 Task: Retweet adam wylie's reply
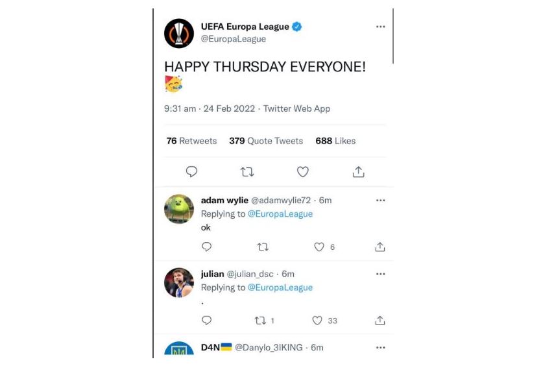point(263,247)
